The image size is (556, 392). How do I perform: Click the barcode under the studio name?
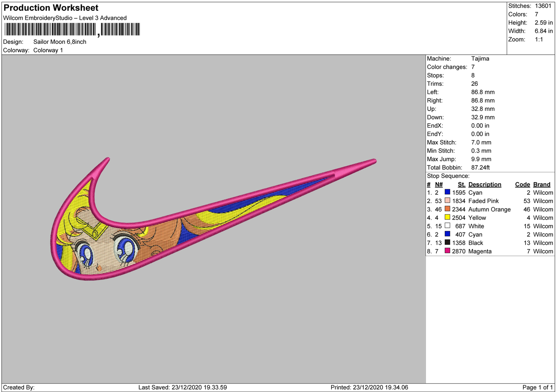72,30
